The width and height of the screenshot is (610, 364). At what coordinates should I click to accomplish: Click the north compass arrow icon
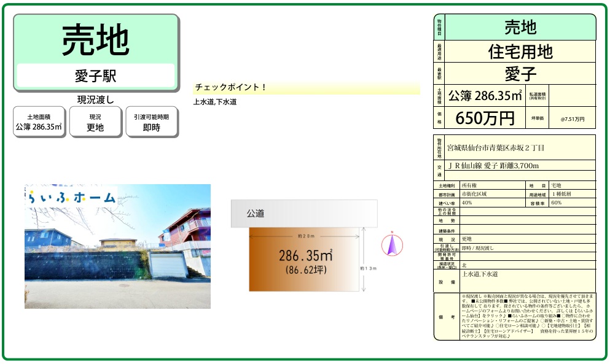(392, 244)
